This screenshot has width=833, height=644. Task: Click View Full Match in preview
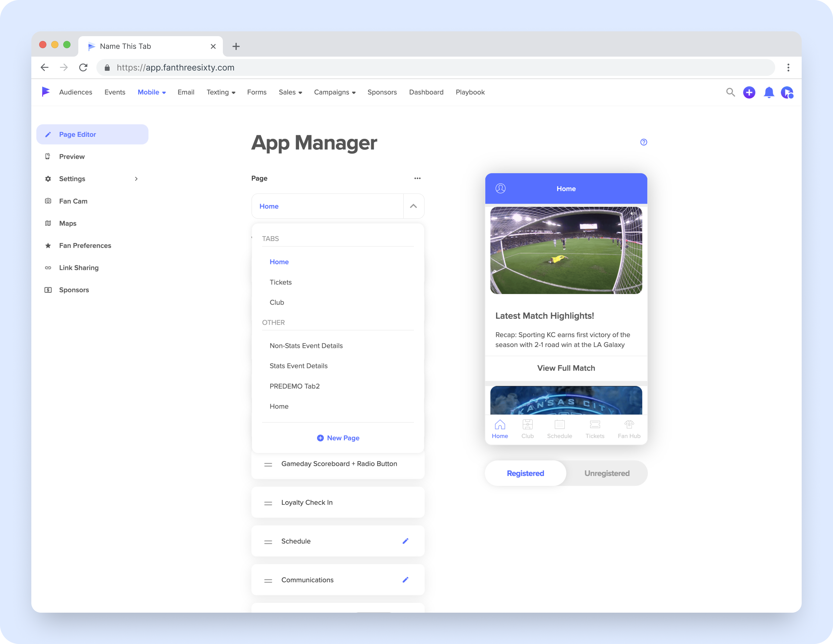click(x=566, y=368)
